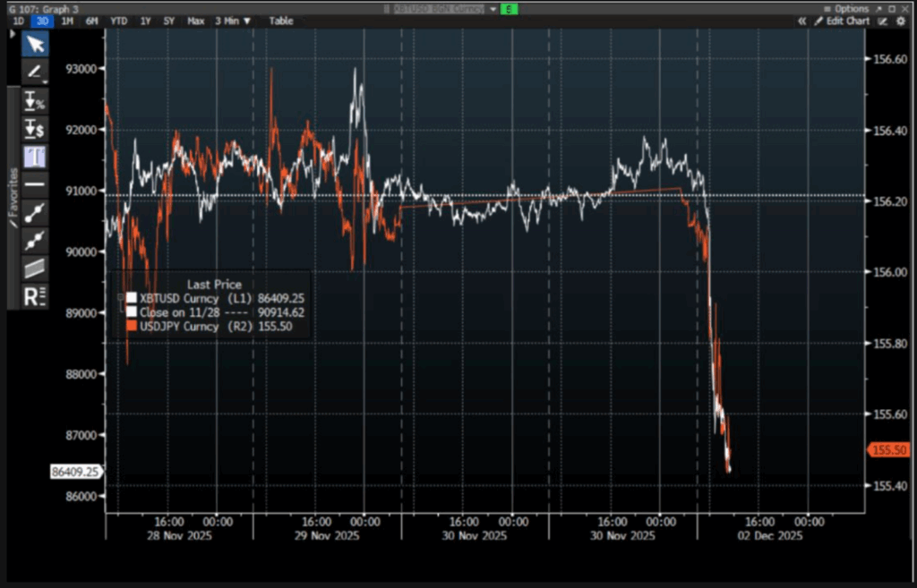The width and height of the screenshot is (917, 588).
Task: Switch to the 1M time range
Action: click(67, 21)
